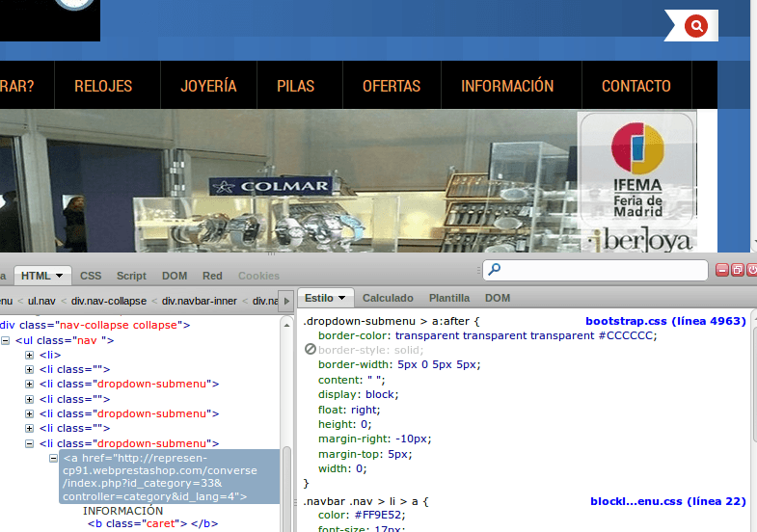Screen dimensions: 757x532
Task: Select ul.nav in the breadcrumb path
Action: (x=41, y=301)
